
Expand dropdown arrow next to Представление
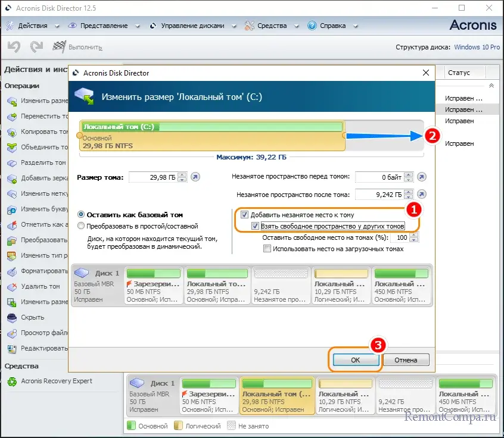pyautogui.click(x=137, y=26)
